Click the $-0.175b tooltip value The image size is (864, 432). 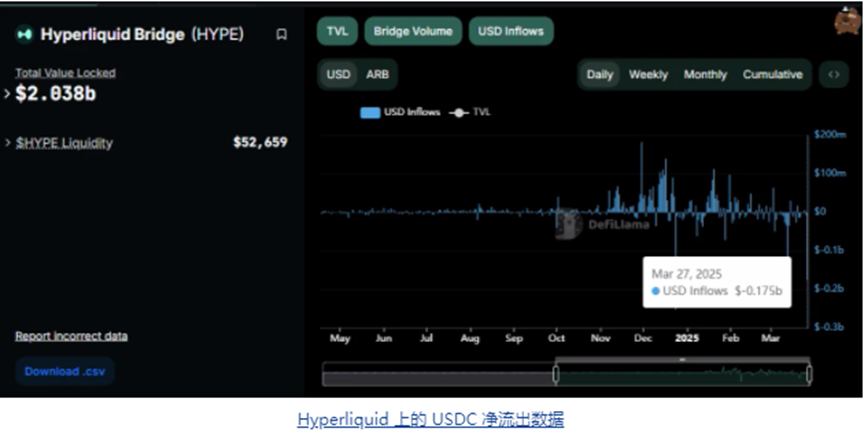point(758,291)
